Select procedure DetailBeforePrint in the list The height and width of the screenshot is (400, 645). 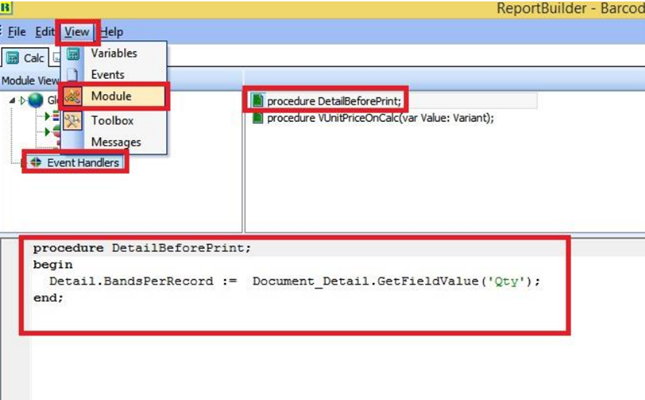[x=334, y=101]
